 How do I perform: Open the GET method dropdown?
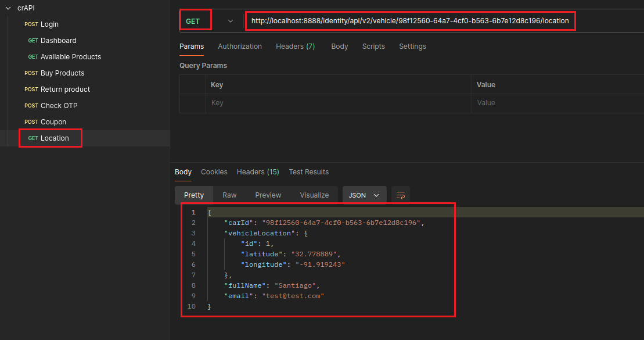tap(230, 21)
